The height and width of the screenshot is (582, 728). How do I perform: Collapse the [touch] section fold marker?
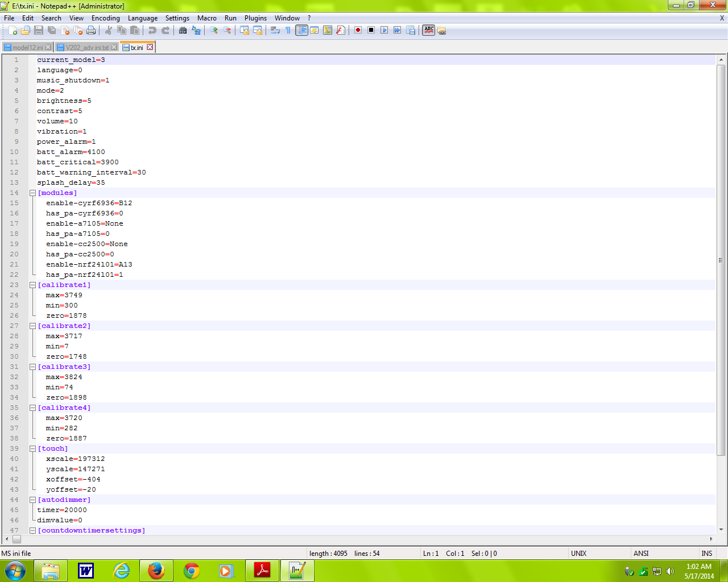tap(32, 449)
